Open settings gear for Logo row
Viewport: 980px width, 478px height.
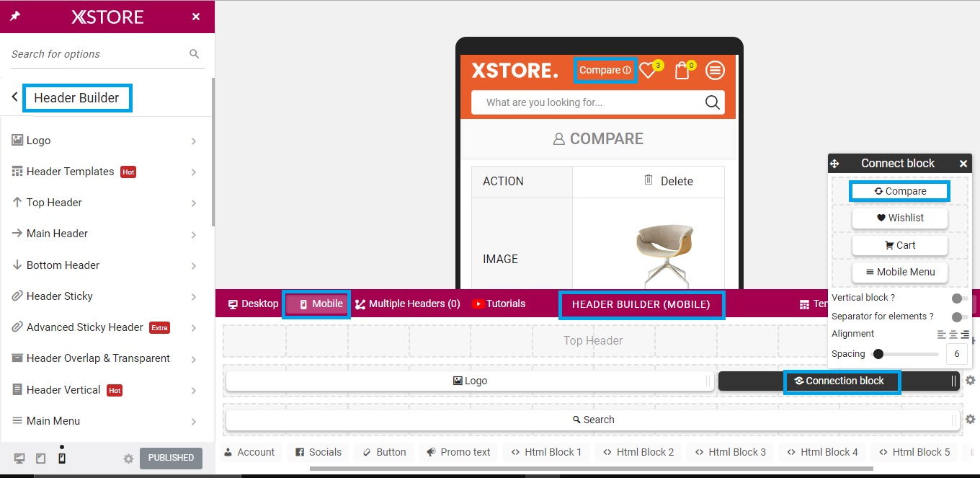point(971,381)
